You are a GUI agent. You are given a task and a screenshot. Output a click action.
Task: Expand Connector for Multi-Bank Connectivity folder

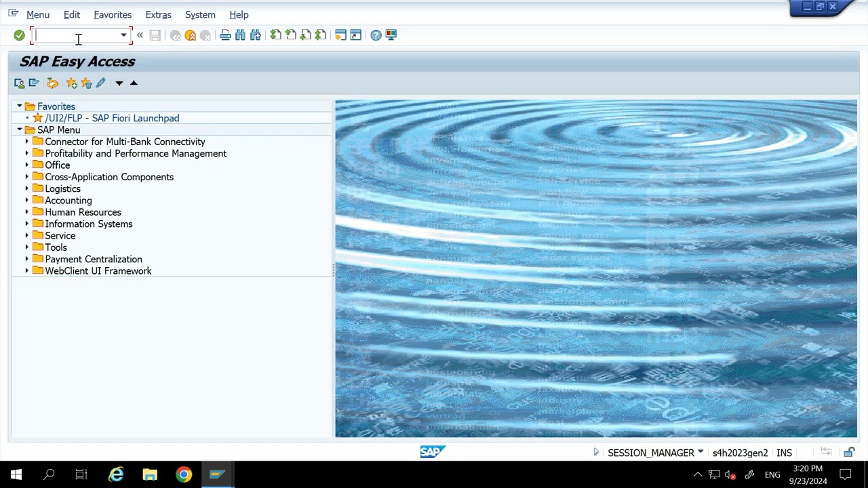27,142
